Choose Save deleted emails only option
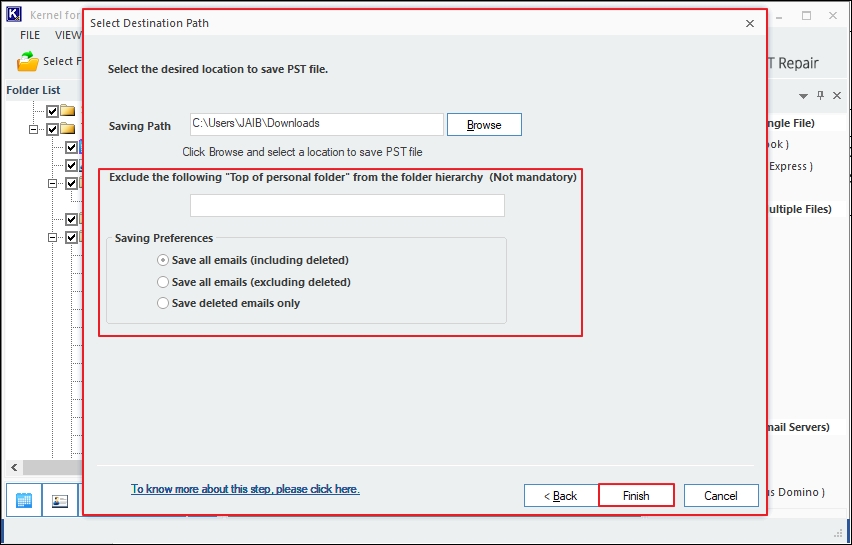Image resolution: width=852 pixels, height=545 pixels. click(x=229, y=303)
